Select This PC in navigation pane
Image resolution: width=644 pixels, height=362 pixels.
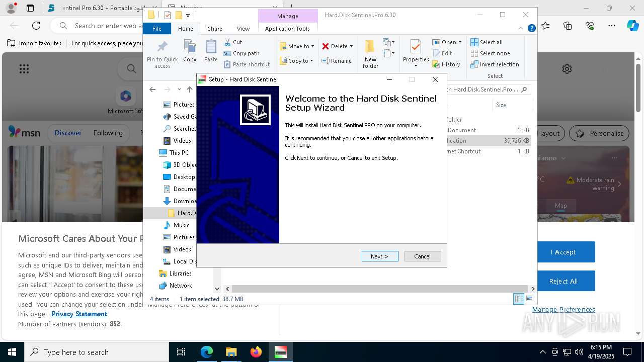[x=174, y=153]
